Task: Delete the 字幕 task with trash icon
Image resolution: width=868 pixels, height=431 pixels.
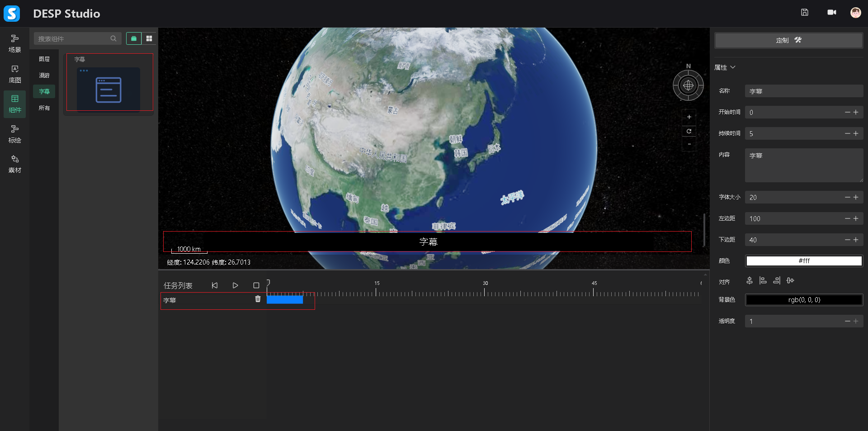Action: point(258,299)
